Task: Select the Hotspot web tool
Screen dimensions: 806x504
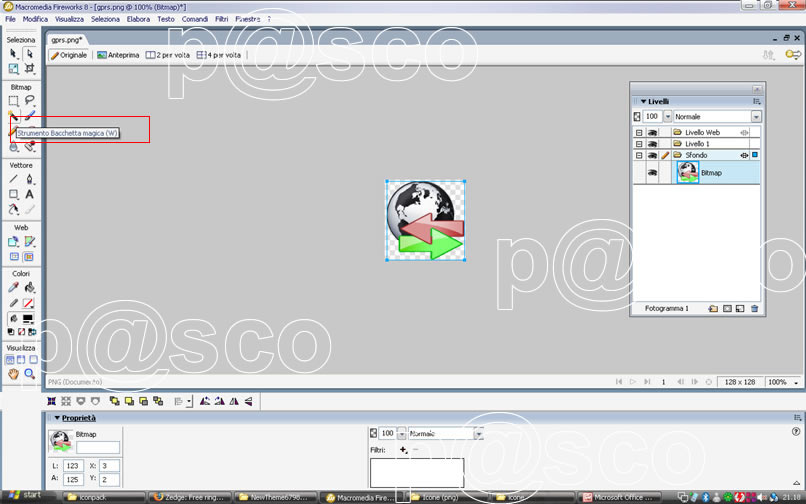Action: (x=13, y=241)
